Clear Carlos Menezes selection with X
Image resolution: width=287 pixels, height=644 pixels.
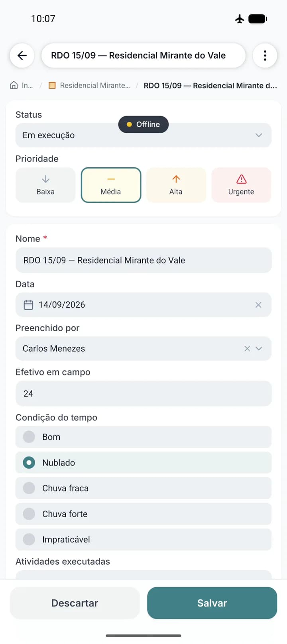coord(247,349)
